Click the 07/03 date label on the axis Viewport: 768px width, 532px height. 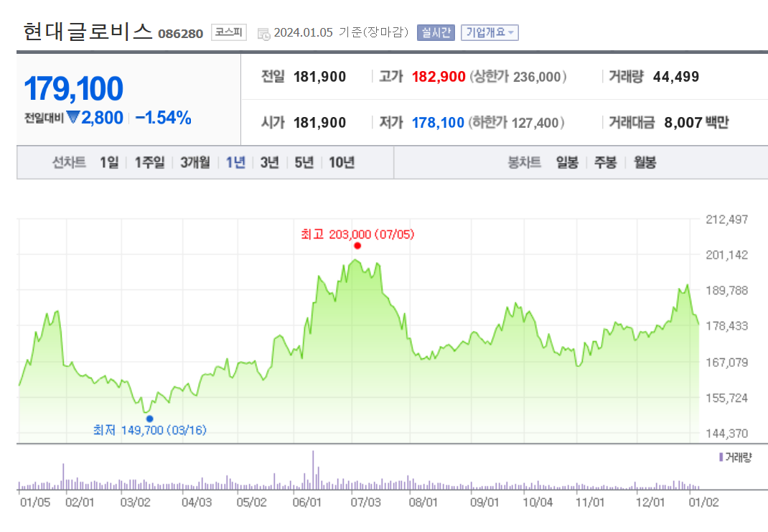click(365, 503)
